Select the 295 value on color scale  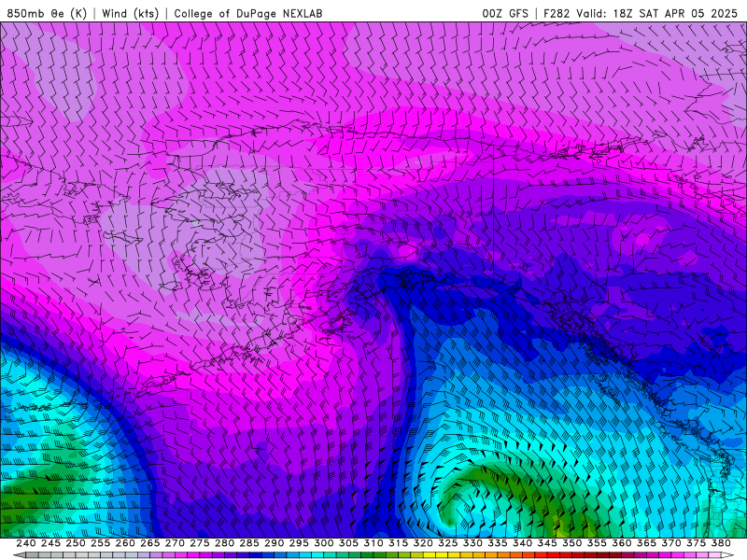point(299,543)
